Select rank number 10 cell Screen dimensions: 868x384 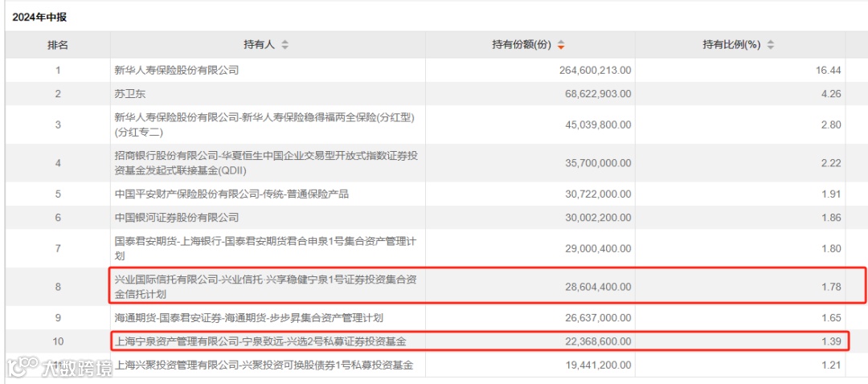[x=58, y=342]
